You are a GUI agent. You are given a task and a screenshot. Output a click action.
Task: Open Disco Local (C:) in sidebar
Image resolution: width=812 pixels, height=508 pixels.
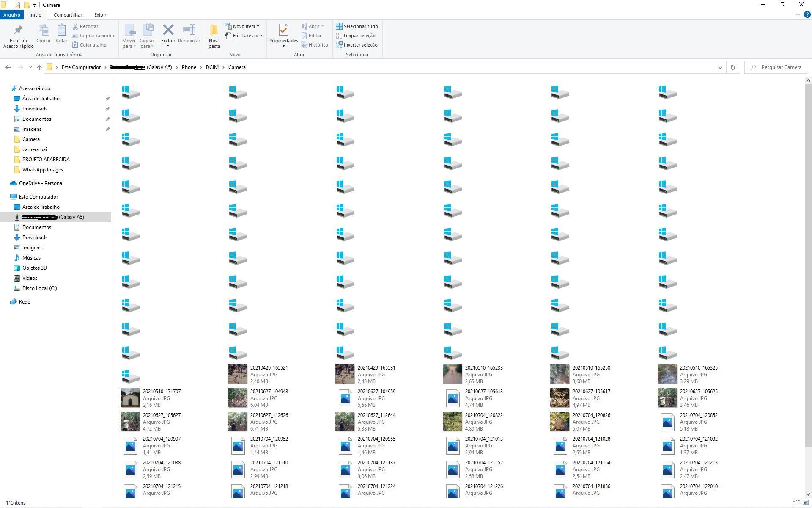[40, 288]
